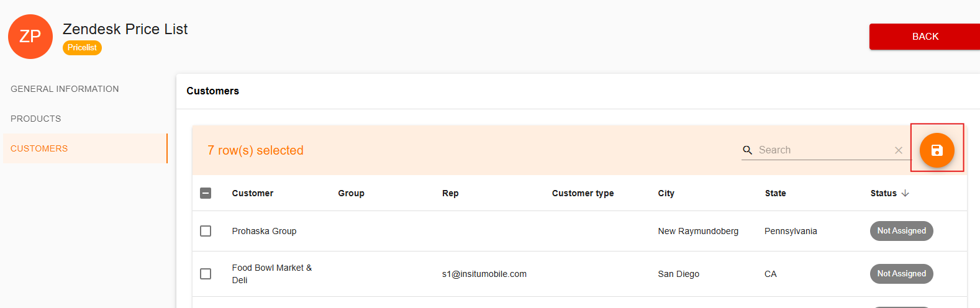
Task: Click the Pricelist badge
Action: (x=82, y=48)
